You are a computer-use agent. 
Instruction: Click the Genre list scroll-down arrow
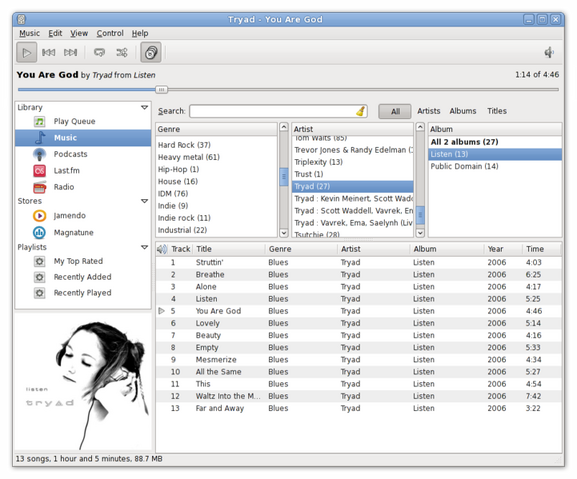coord(284,233)
